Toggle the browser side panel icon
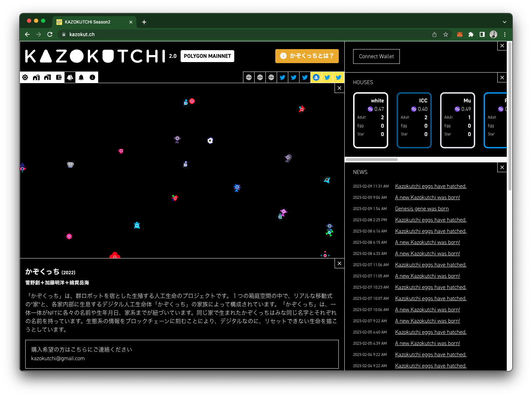The height and width of the screenshot is (397, 532). (x=482, y=34)
